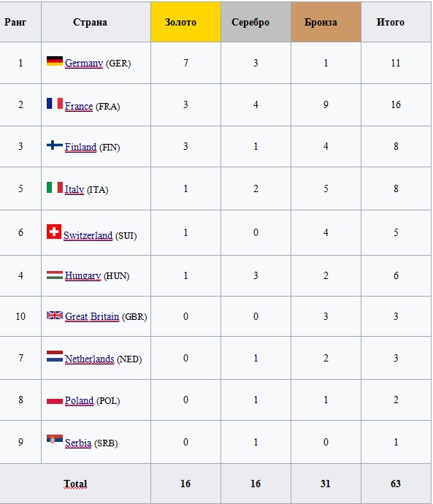Click the Итого column header
433x504 pixels.
(396, 22)
